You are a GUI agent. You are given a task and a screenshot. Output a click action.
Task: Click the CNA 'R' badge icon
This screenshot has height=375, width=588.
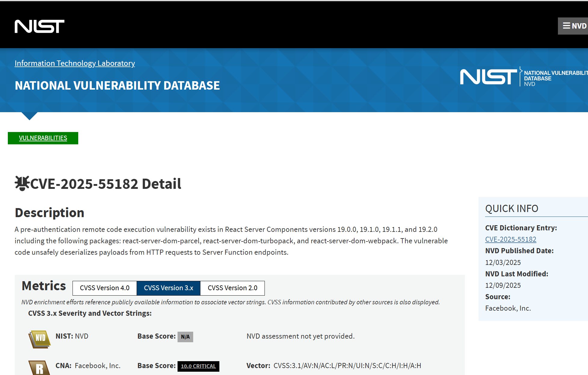click(39, 367)
